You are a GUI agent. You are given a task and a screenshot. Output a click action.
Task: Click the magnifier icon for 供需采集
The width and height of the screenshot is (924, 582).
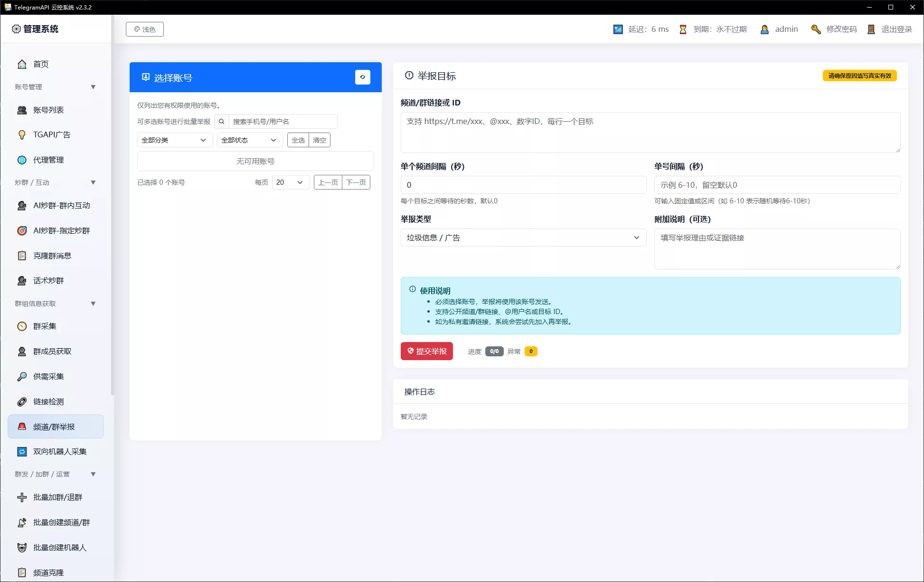pyautogui.click(x=22, y=377)
